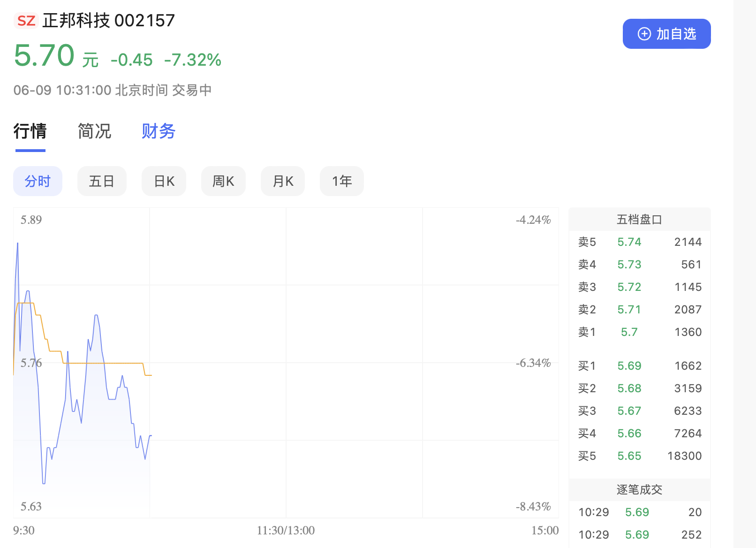Screen dimensions: 756x548
Task: Click 卖5 volume 2144
Action: pos(688,242)
